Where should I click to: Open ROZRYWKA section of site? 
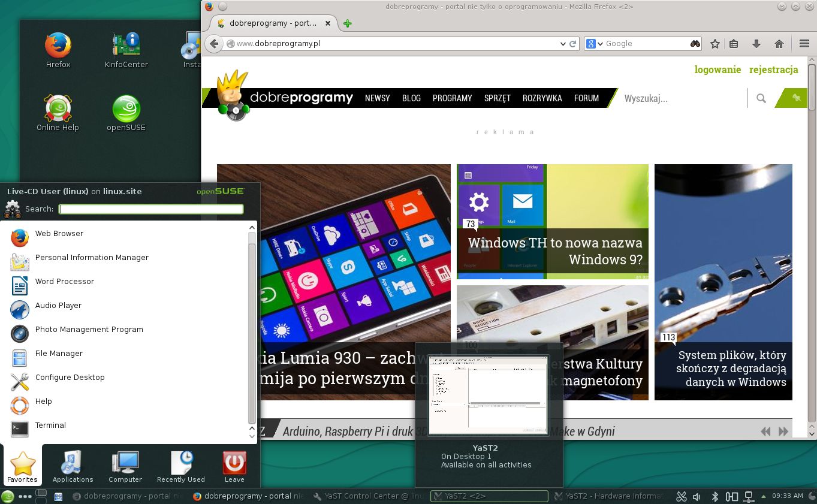[542, 98]
